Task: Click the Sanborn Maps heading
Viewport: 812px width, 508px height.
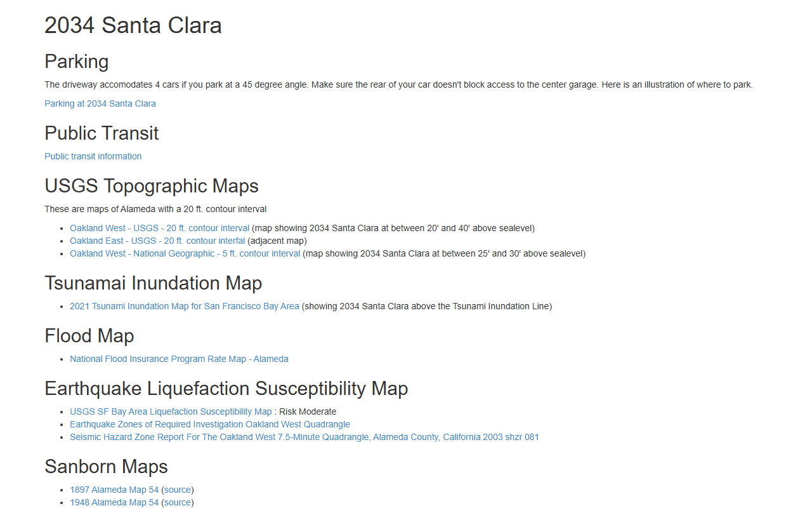Action: coord(107,467)
